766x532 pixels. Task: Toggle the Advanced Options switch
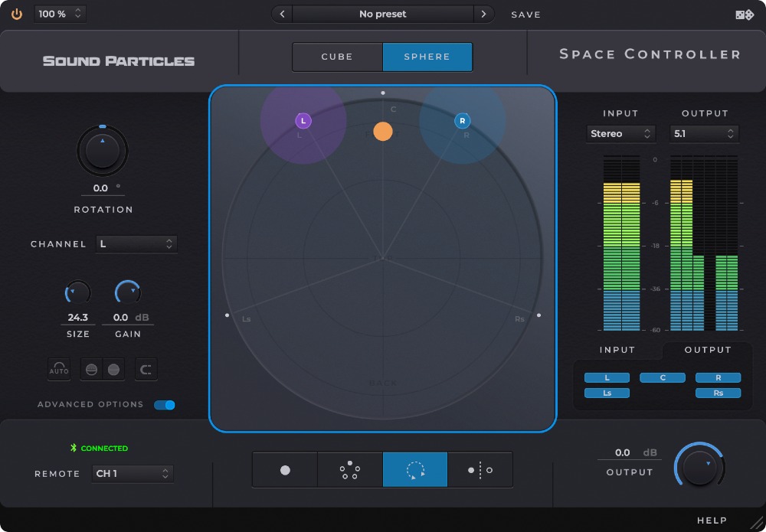(165, 404)
